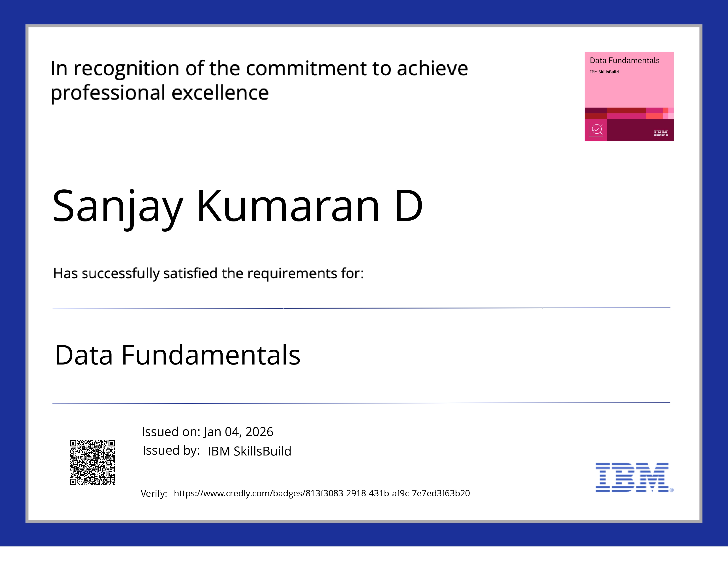Click the blue IBM logo
Screen dimensions: 728x563
click(x=632, y=477)
